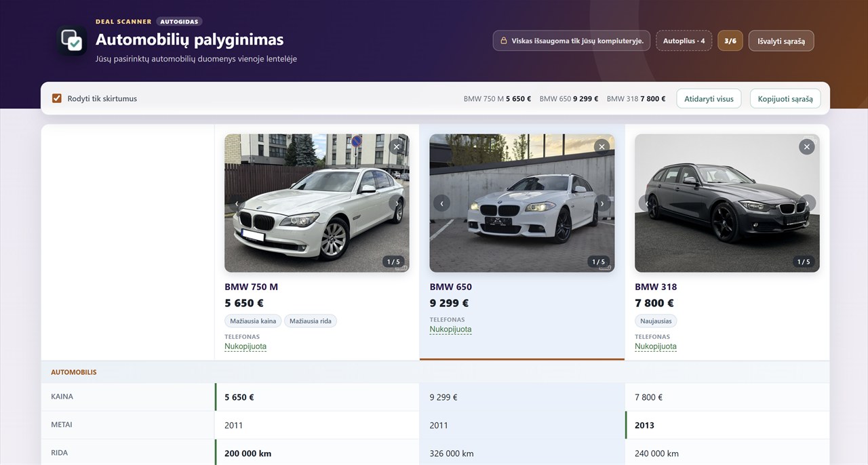Click the 7 800 € cell in KAINA row
The image size is (868, 465).
point(727,397)
